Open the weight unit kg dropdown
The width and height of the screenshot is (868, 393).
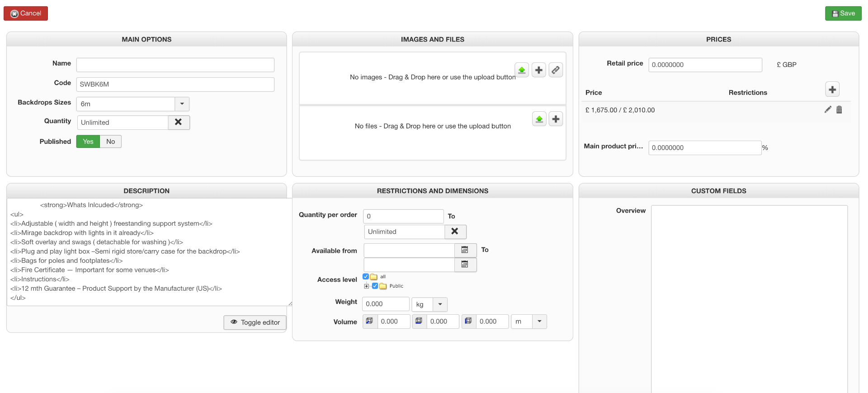(440, 304)
